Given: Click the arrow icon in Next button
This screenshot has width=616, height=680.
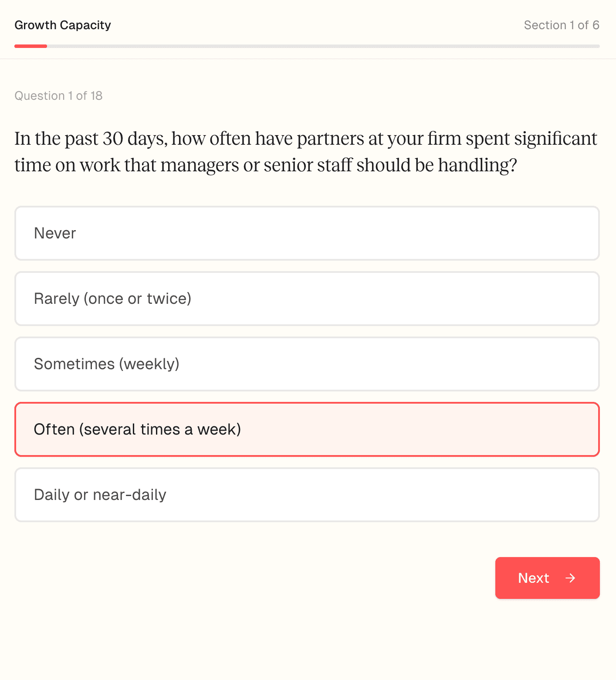Looking at the screenshot, I should [570, 578].
